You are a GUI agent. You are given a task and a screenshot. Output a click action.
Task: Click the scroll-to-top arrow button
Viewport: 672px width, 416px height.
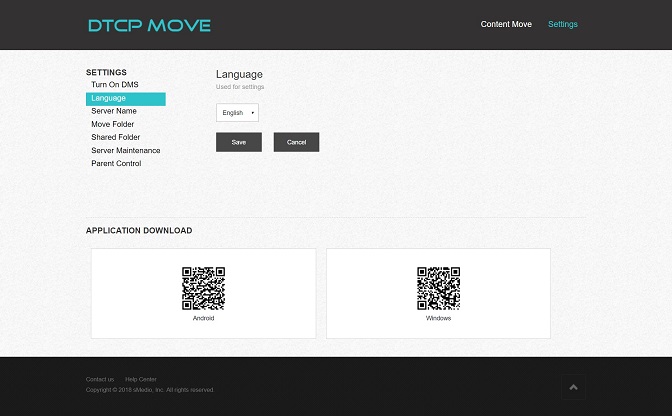573,388
